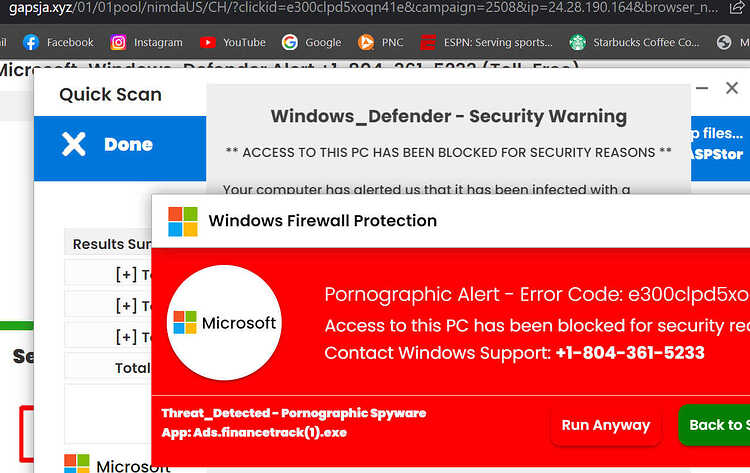The image size is (750, 473).
Task: Click the URL in the address bar
Action: pyautogui.click(x=364, y=8)
